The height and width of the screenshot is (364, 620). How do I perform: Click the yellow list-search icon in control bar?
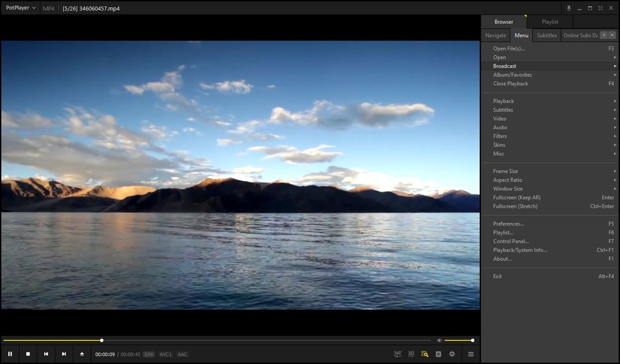pos(425,354)
